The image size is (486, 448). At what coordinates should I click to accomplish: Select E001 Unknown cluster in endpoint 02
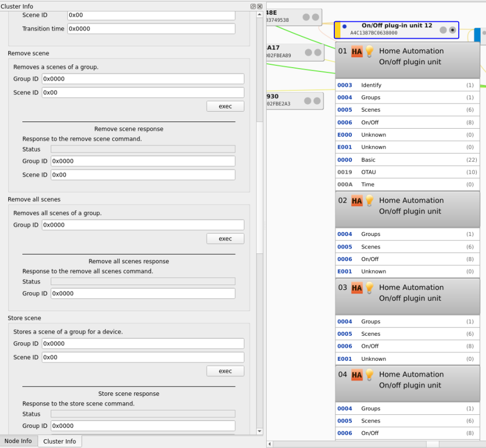[407, 271]
